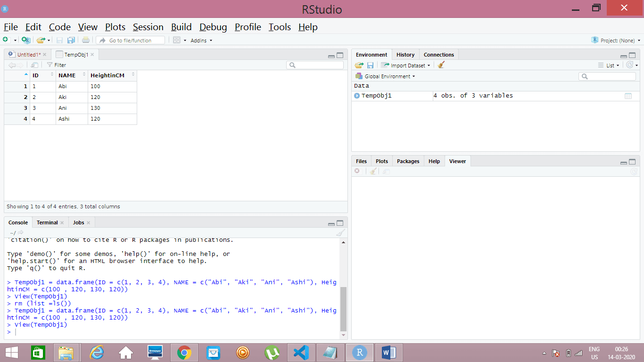Click the Open File folder icon in main toolbar
The height and width of the screenshot is (362, 644).
click(x=41, y=41)
